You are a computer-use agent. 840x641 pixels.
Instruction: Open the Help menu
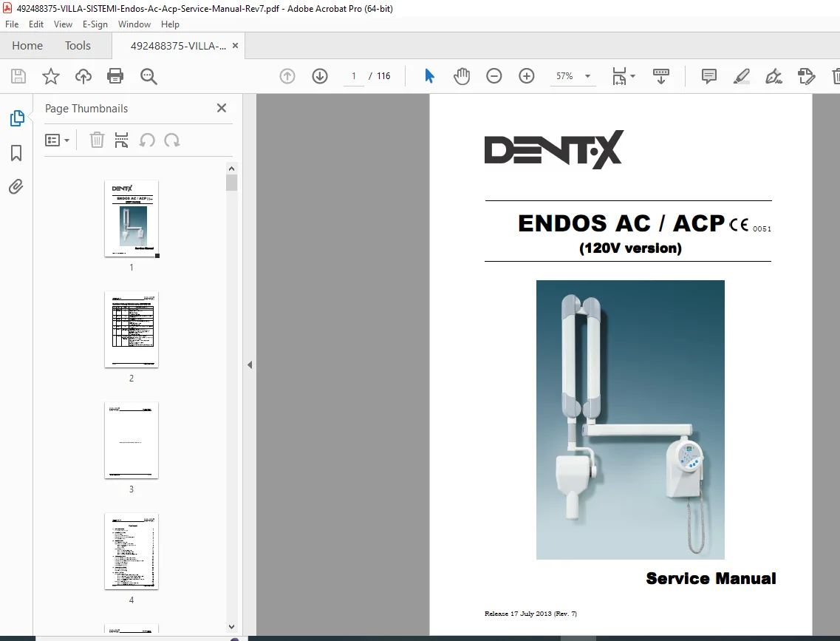pos(170,24)
